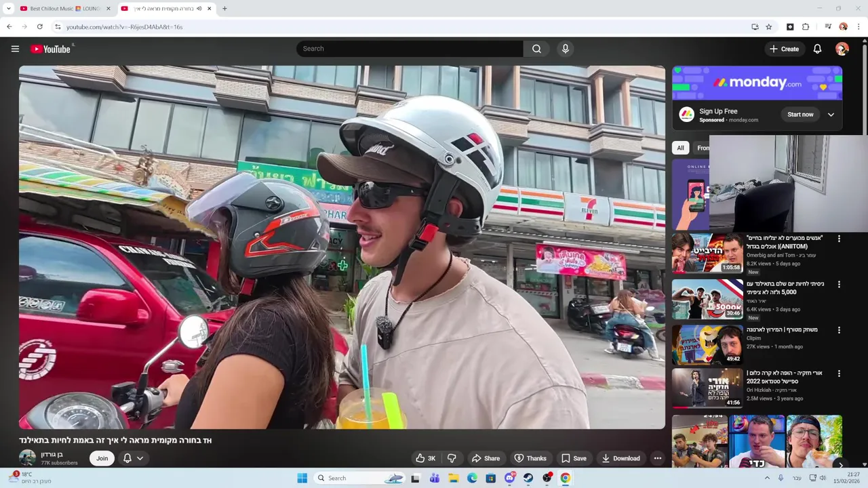The image size is (868, 488).
Task: Open Thanks super-thanks button
Action: (530, 458)
